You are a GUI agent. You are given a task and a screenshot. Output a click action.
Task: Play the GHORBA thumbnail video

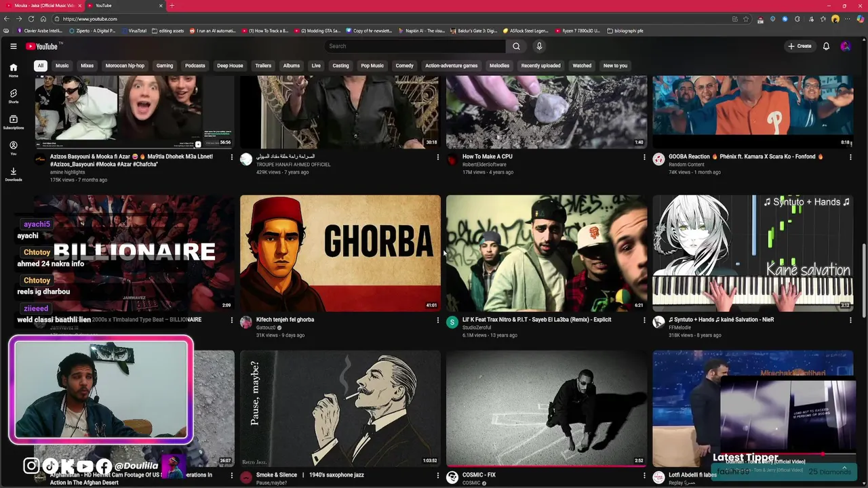coord(340,253)
